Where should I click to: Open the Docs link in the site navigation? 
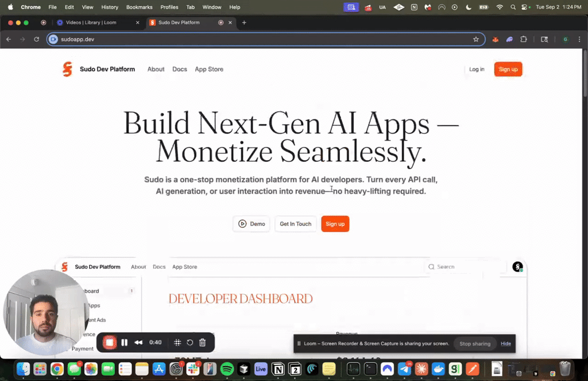pos(180,69)
